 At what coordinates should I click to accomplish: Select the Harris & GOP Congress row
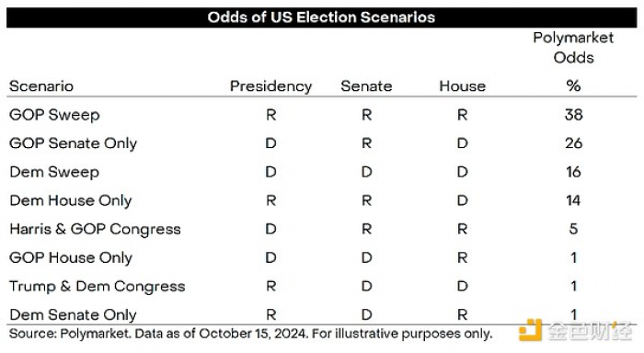click(322, 229)
